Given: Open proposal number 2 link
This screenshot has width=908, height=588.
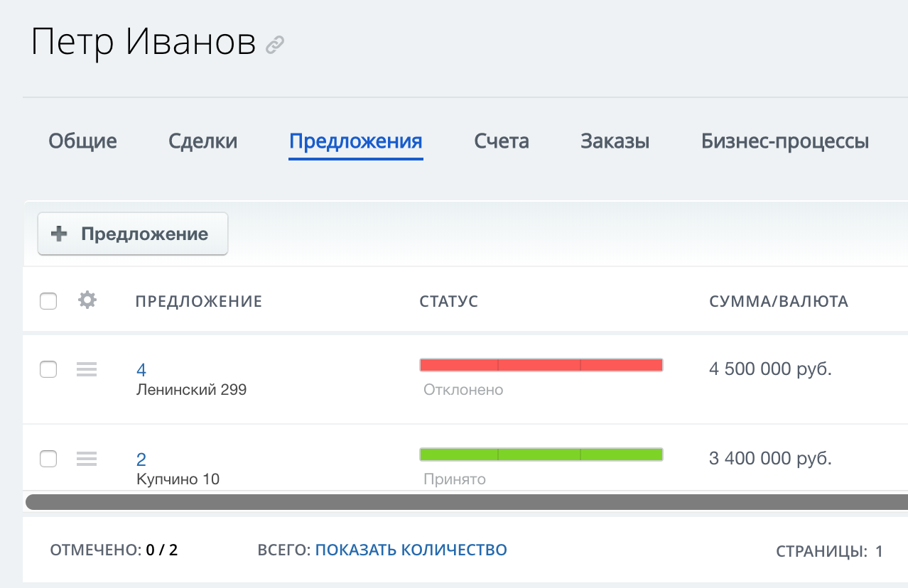Looking at the screenshot, I should (x=141, y=459).
